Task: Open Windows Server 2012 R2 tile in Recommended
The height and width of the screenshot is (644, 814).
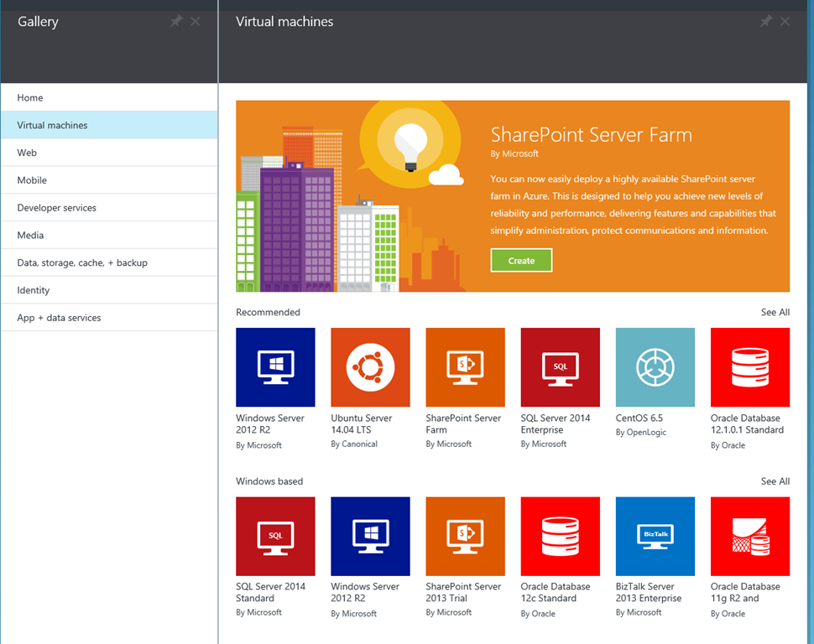Action: [x=275, y=367]
